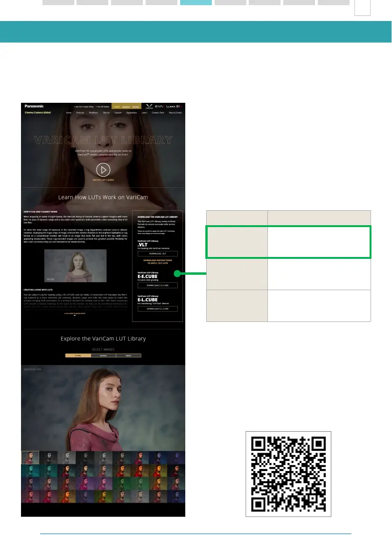Select the Outdoor image tab
Viewport: 392px width, 556px height.
click(104, 355)
